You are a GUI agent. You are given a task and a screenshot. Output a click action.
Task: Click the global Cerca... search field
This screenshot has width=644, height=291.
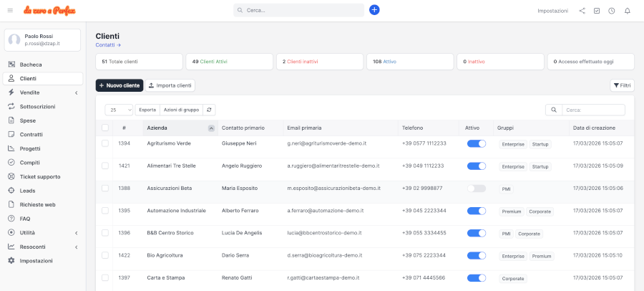298,10
